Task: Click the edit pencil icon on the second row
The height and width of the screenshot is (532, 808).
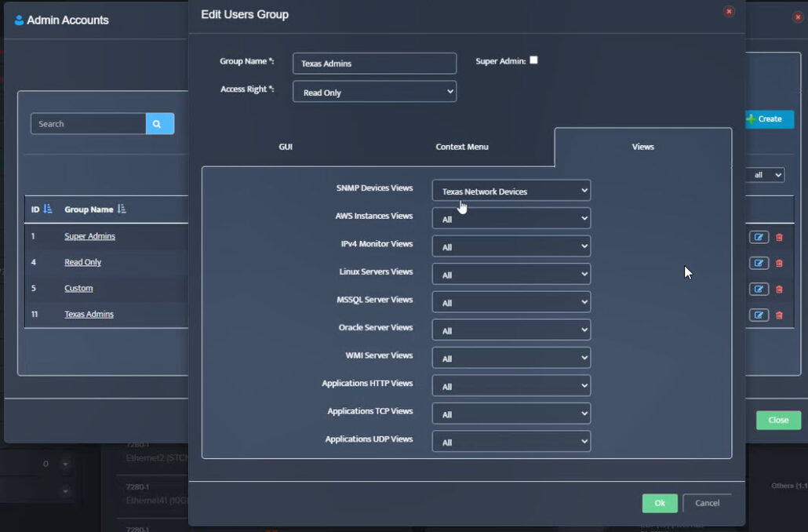Action: pos(759,263)
